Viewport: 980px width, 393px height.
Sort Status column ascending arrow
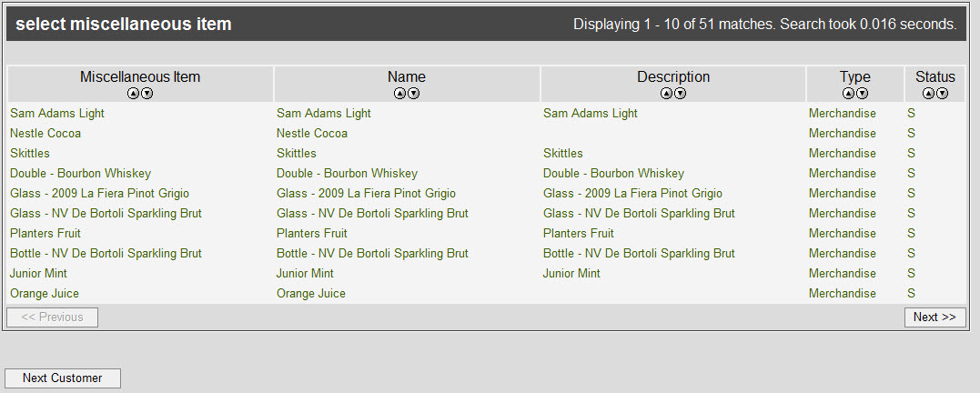pos(928,94)
